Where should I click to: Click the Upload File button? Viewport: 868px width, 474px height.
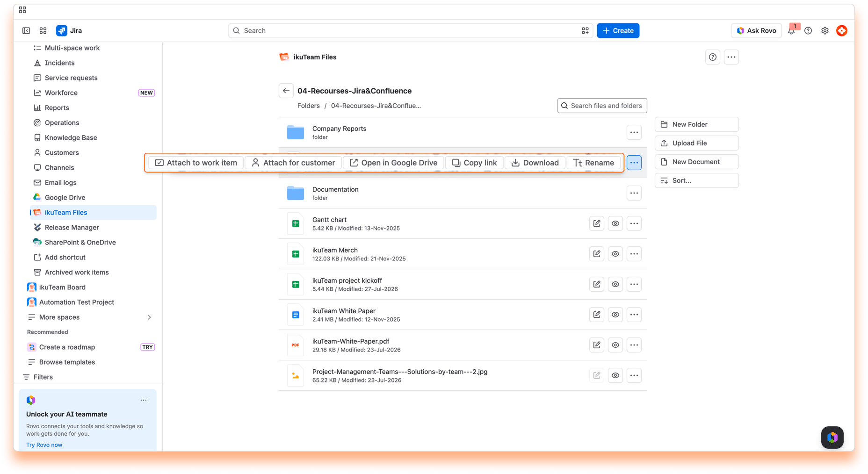tap(697, 143)
